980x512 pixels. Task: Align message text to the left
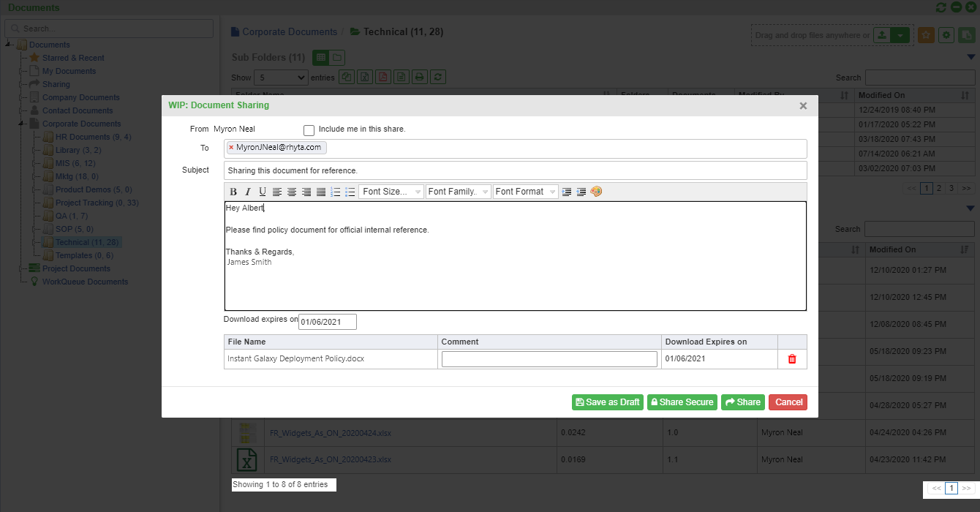coord(277,192)
